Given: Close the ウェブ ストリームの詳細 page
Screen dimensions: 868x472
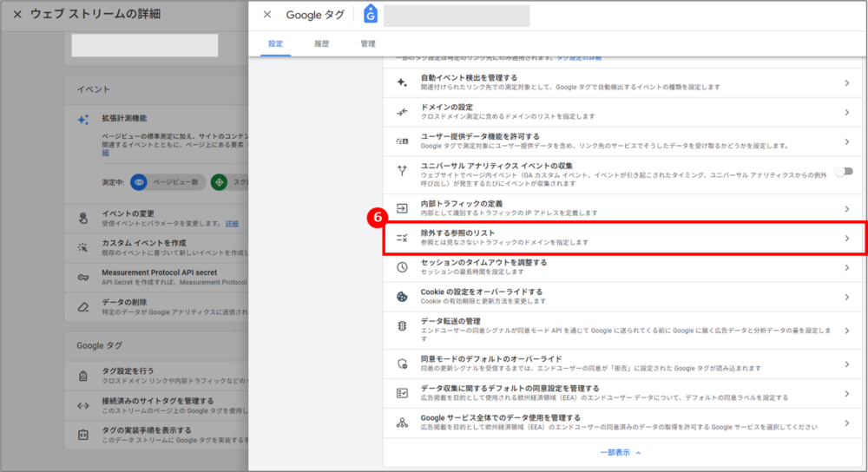Looking at the screenshot, I should point(17,15).
